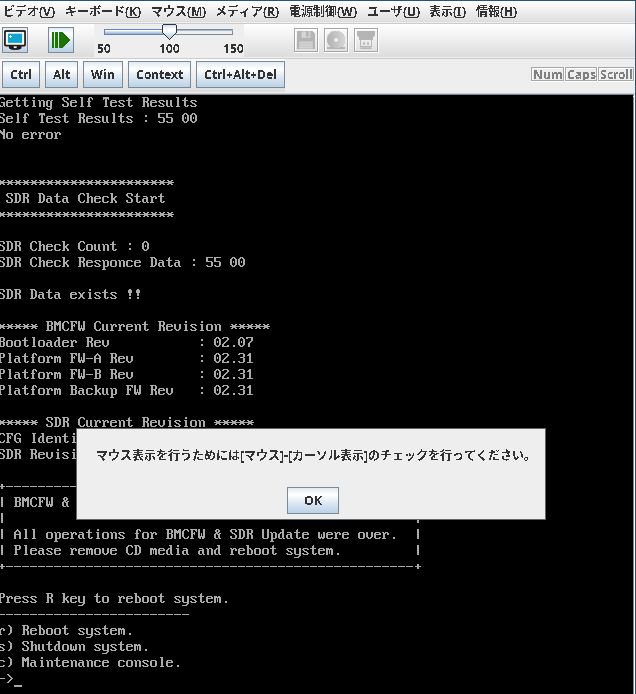Toggle the Win key hold button

tap(102, 74)
